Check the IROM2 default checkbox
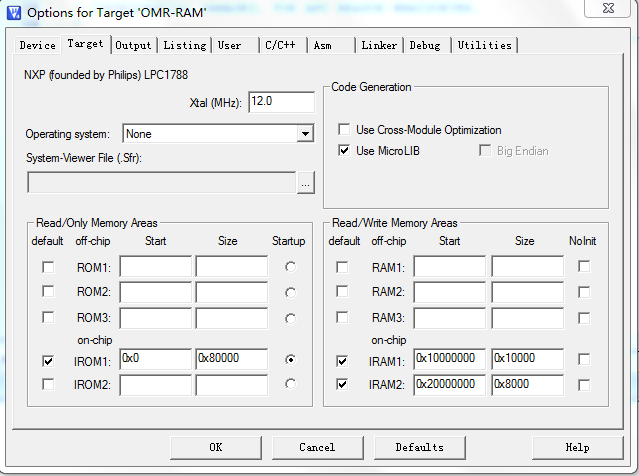 click(48, 384)
